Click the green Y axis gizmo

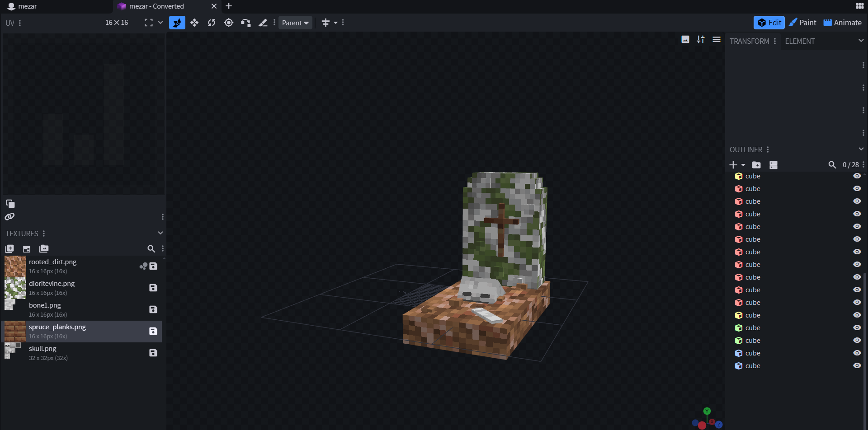pos(707,411)
